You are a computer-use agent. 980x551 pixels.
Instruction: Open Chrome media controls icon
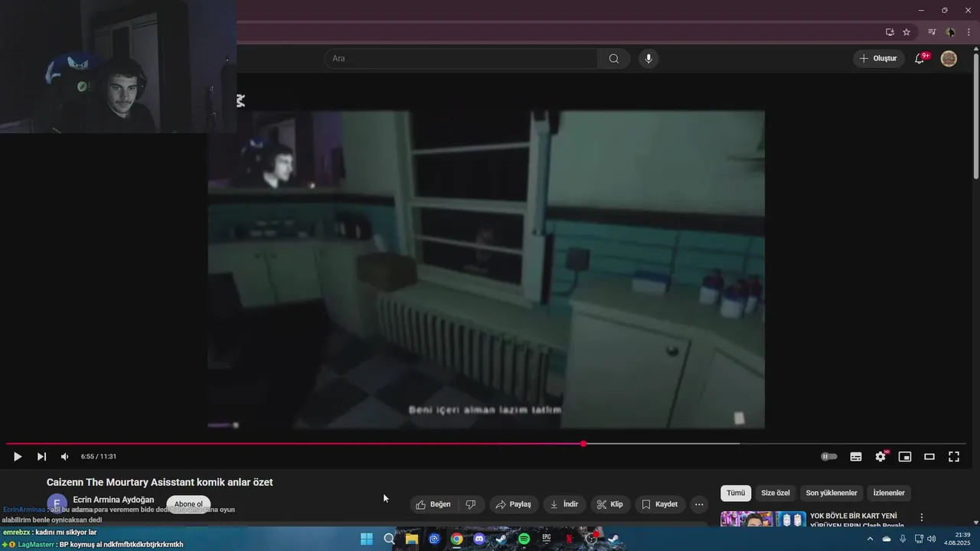tap(932, 32)
